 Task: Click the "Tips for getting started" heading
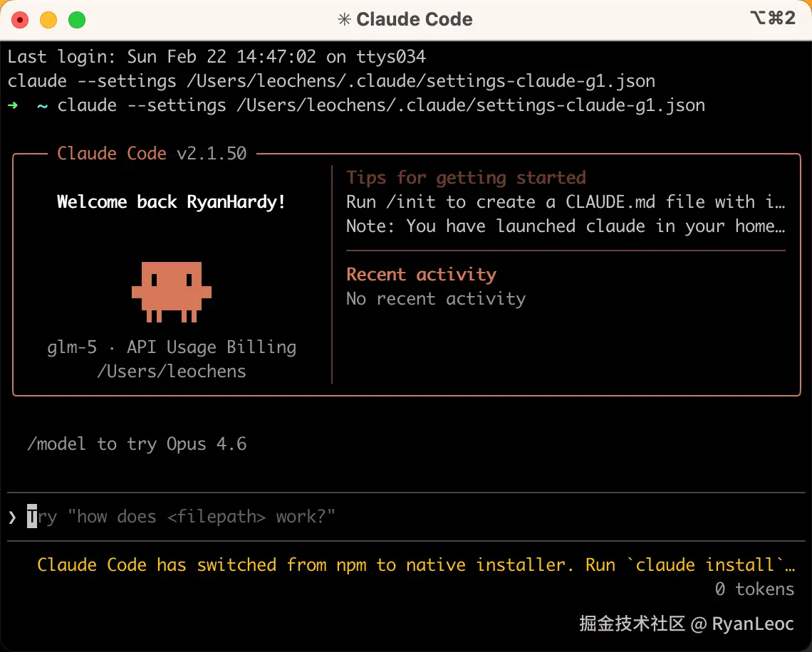click(466, 178)
